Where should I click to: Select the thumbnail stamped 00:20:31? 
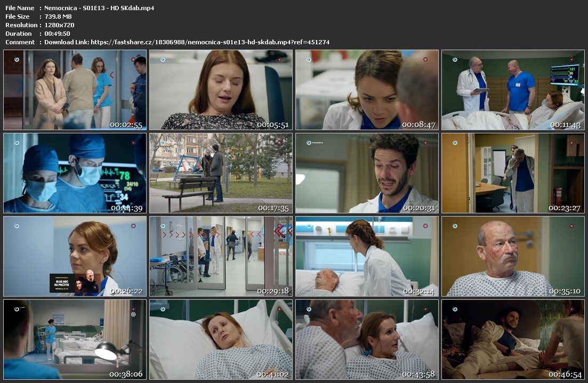coord(367,173)
